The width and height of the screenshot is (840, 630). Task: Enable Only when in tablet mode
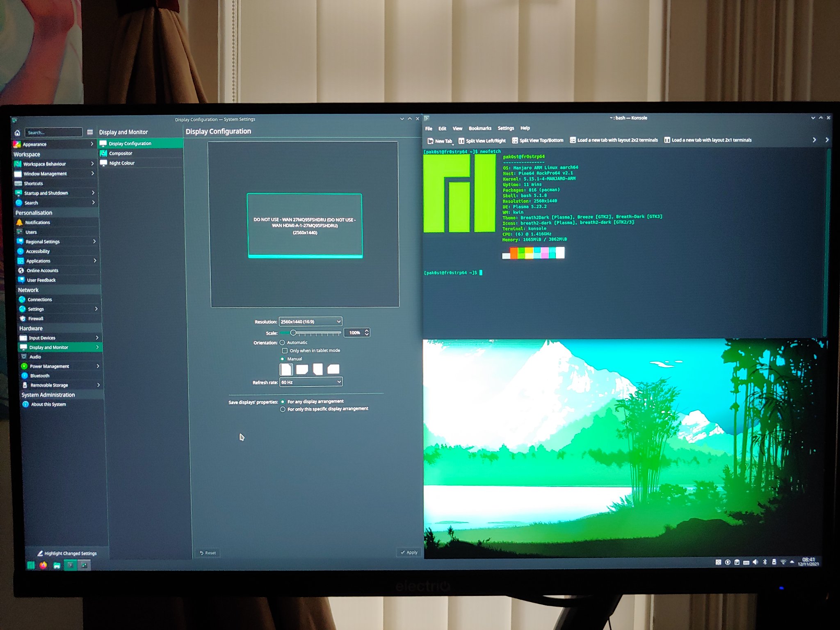click(285, 351)
